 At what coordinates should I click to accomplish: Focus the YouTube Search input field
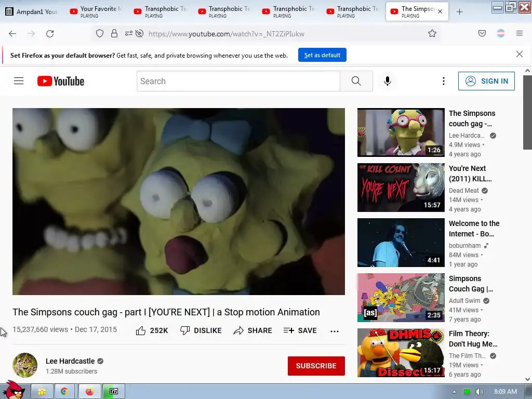click(238, 81)
